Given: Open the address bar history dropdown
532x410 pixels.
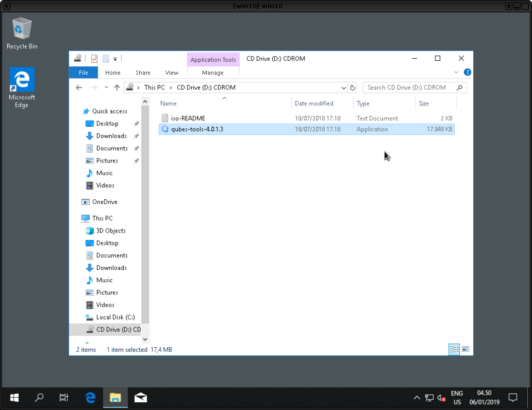Looking at the screenshot, I should (x=343, y=88).
